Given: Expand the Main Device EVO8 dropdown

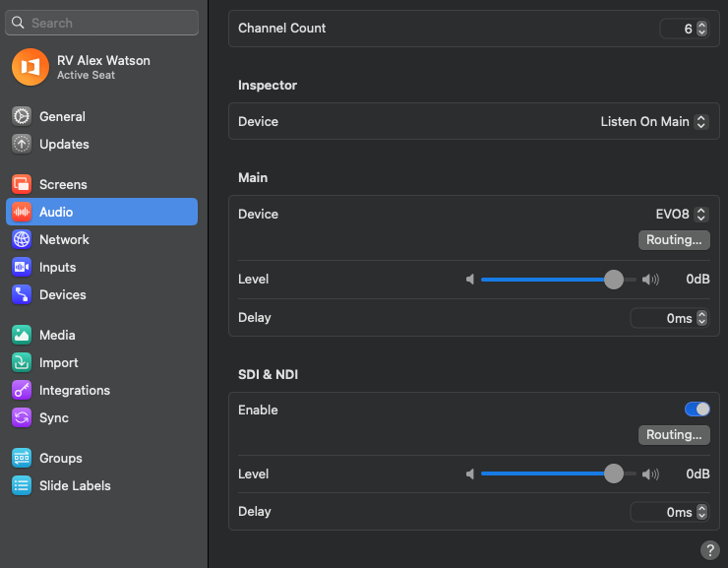Looking at the screenshot, I should (682, 215).
